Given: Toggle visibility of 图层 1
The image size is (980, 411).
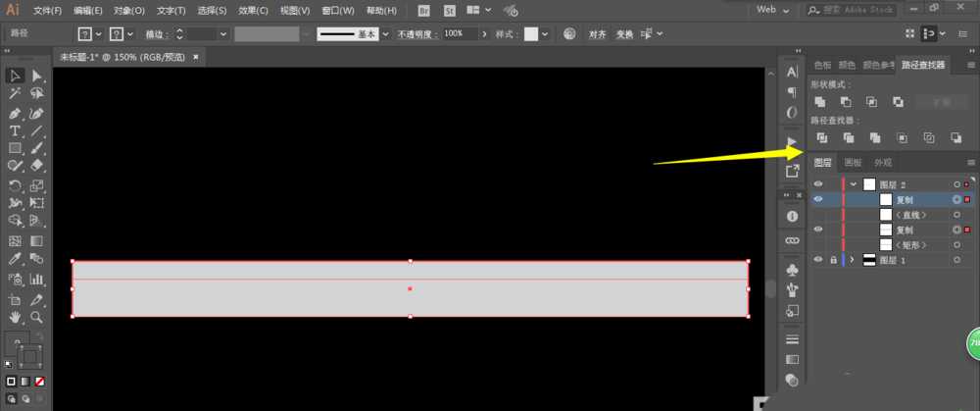Looking at the screenshot, I should [818, 260].
